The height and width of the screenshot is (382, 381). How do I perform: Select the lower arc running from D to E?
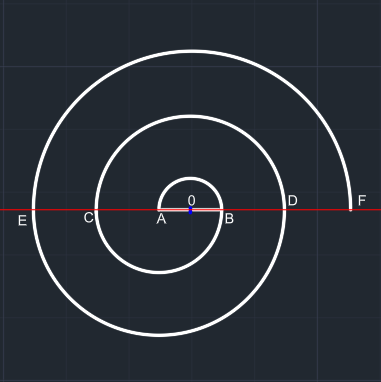point(159,335)
